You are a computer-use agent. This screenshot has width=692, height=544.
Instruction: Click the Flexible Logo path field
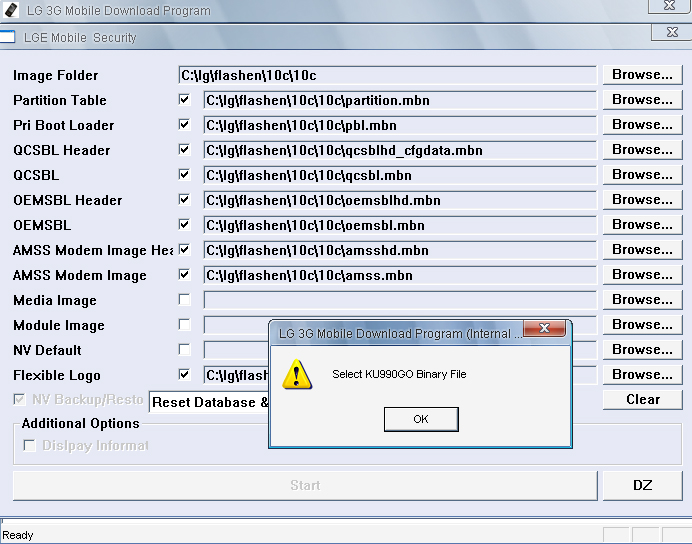pyautogui.click(x=236, y=375)
